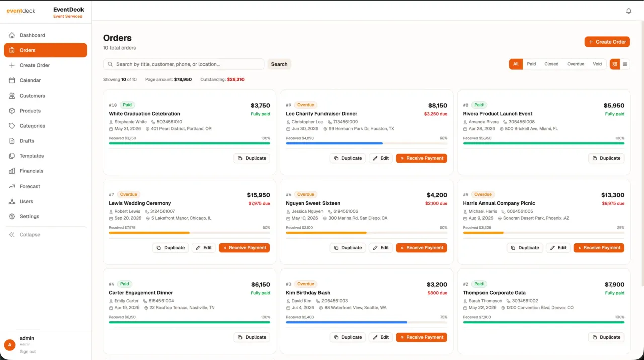Receive payment for Lewis Wedding Ceremony
The width and height of the screenshot is (644, 360).
245,248
